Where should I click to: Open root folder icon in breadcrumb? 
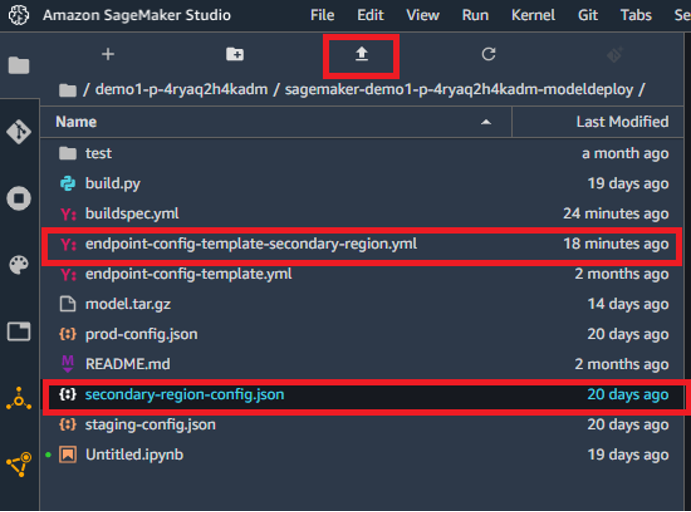point(68,90)
